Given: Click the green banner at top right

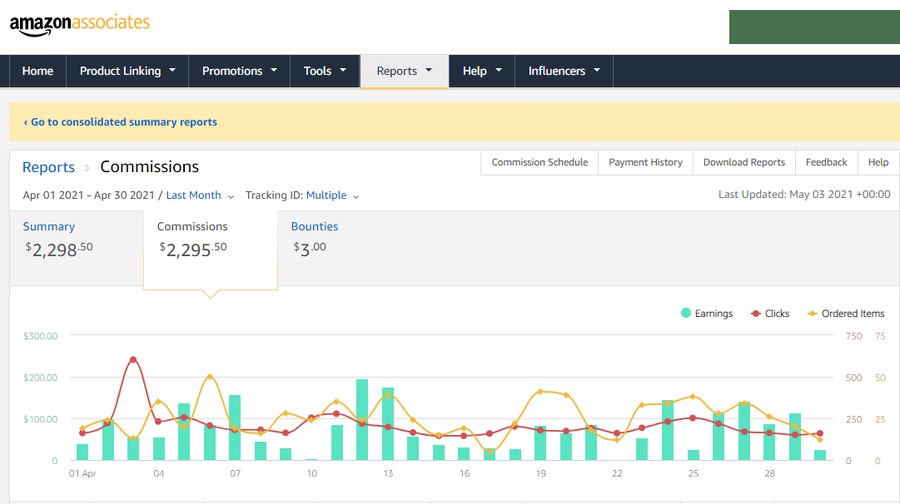Looking at the screenshot, I should [814, 26].
